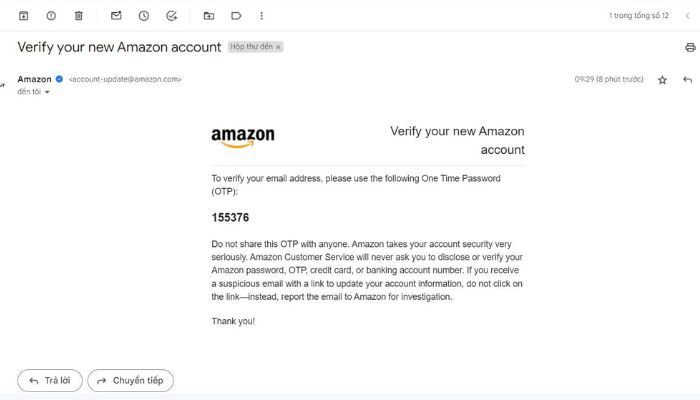The image size is (700, 400).
Task: Go to the newer email with the arrow
Action: [688, 16]
